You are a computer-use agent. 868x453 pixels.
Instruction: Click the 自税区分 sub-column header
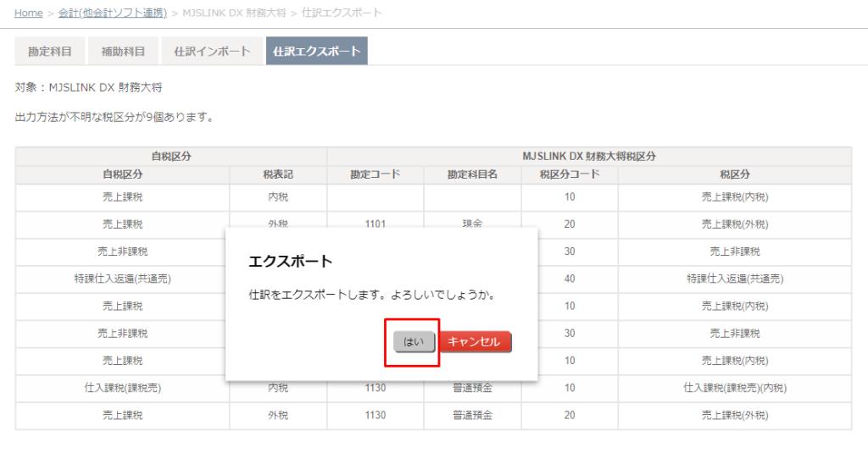pyautogui.click(x=122, y=174)
